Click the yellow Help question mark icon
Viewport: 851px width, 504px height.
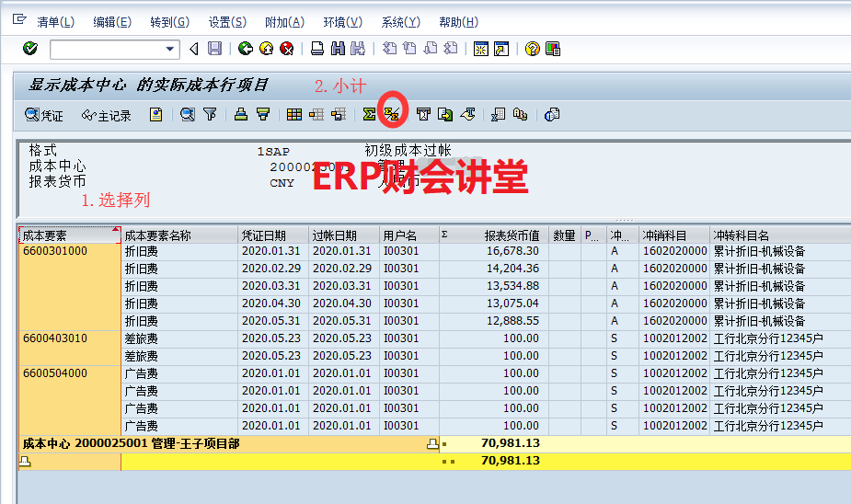(532, 49)
